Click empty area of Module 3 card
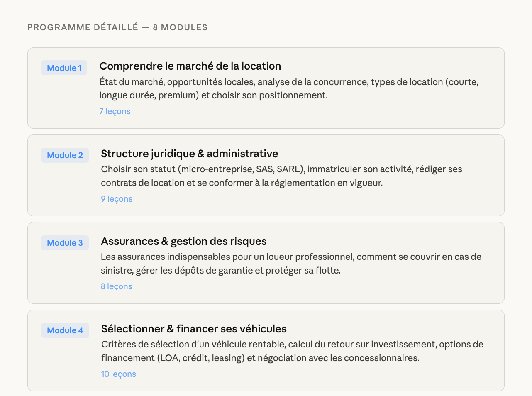The image size is (532, 396). (332, 288)
